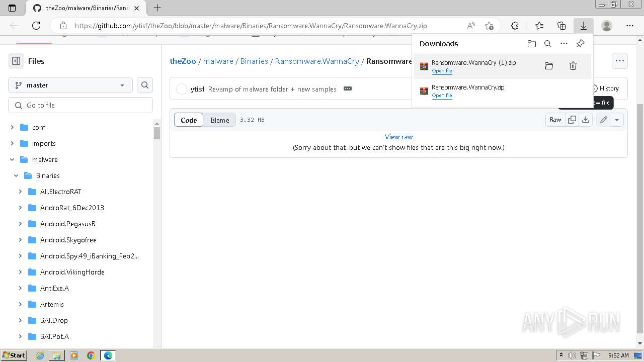This screenshot has height=362, width=644.
Task: Open the Artemis folder
Action: pyautogui.click(x=52, y=304)
